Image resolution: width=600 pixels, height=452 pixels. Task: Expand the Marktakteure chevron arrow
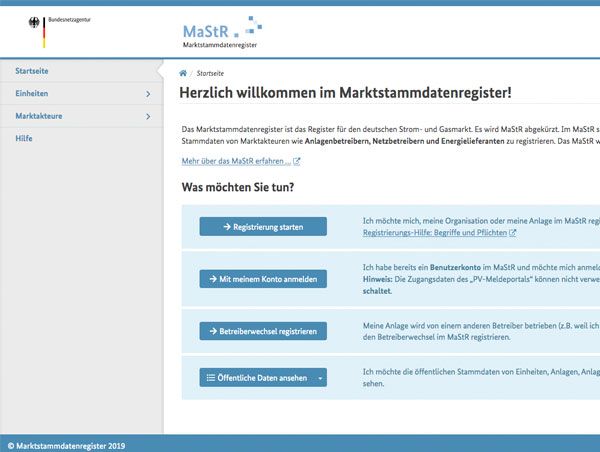(148, 116)
